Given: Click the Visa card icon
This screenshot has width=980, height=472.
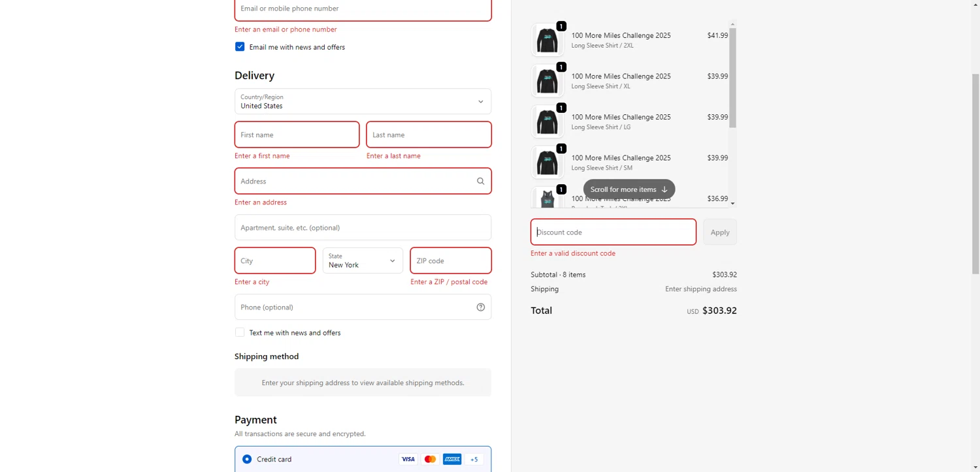Looking at the screenshot, I should 408,460.
